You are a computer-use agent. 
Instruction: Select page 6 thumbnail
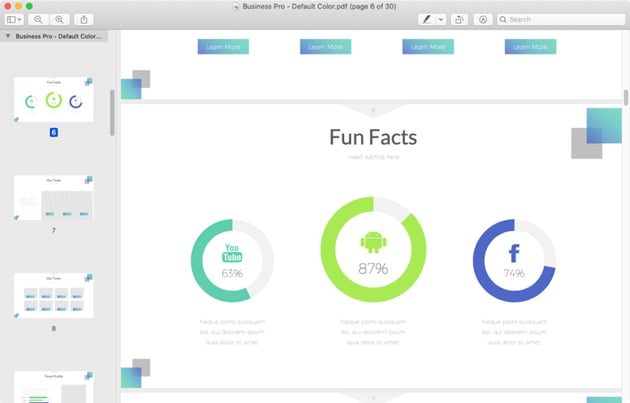(54, 100)
